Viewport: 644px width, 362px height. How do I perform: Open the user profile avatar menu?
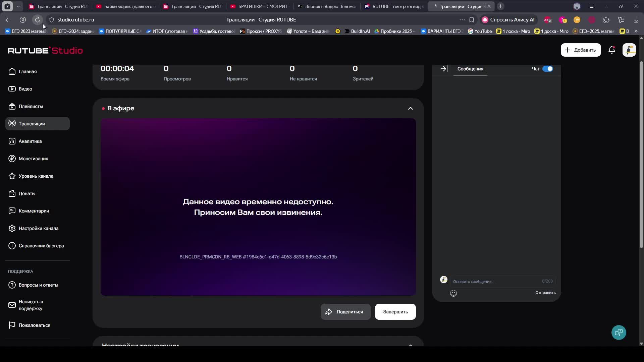[x=629, y=50]
